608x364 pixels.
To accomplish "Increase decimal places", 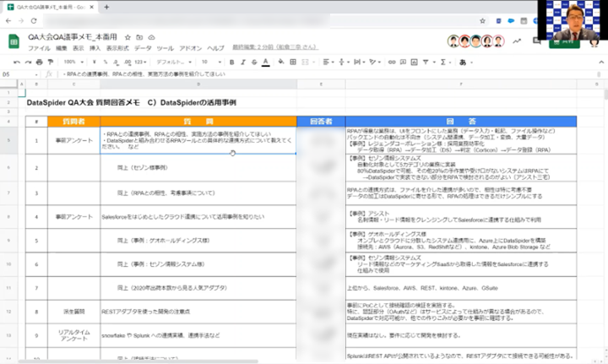I will tap(128, 62).
